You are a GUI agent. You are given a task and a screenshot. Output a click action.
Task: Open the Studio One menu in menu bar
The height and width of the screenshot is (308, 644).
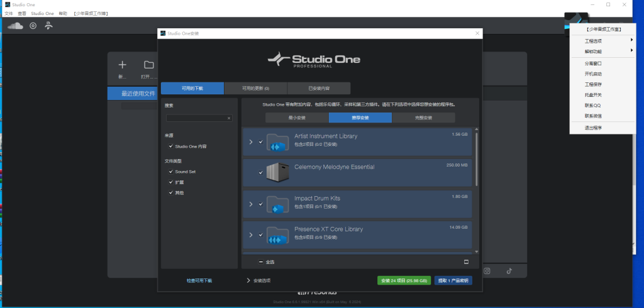click(x=42, y=14)
